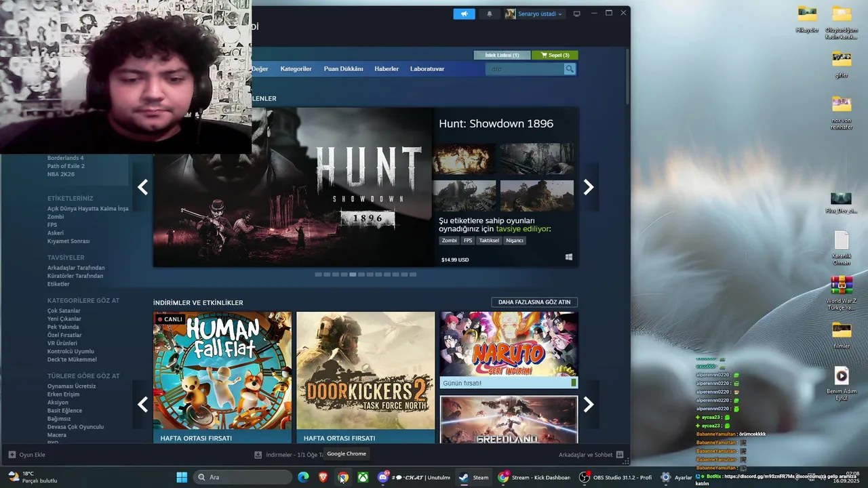This screenshot has height=488, width=868.
Task: Select the Nişancı tag
Action: point(515,241)
